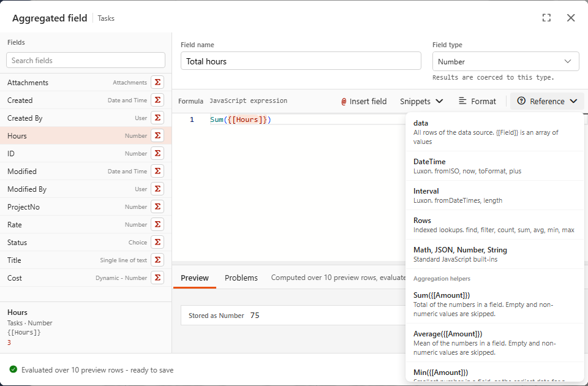Choose the data reference entry
The width and height of the screenshot is (588, 386).
point(495,132)
